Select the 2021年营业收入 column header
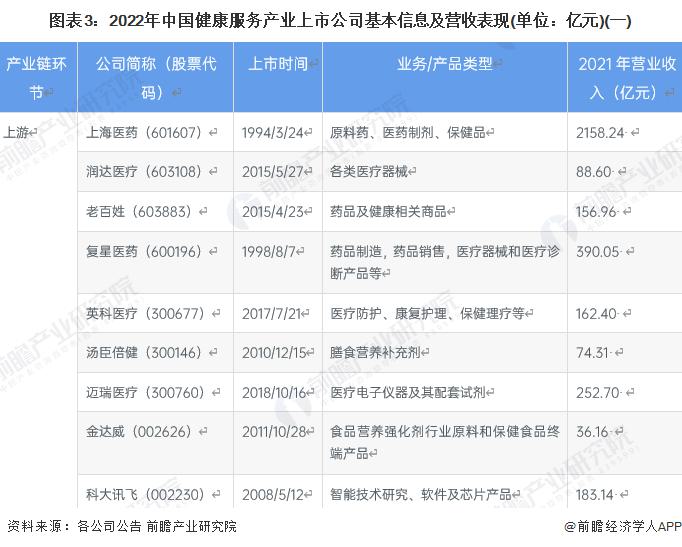Viewport: 682px width, 547px height. tap(625, 77)
